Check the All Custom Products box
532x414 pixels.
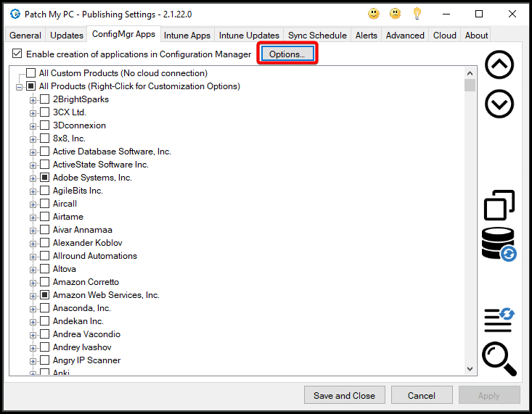30,73
